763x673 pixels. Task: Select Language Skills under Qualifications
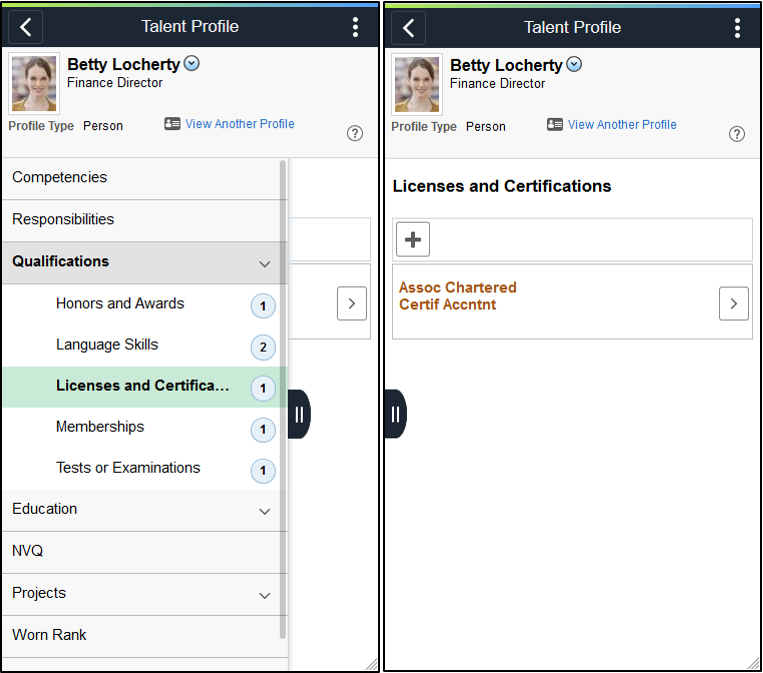click(107, 345)
